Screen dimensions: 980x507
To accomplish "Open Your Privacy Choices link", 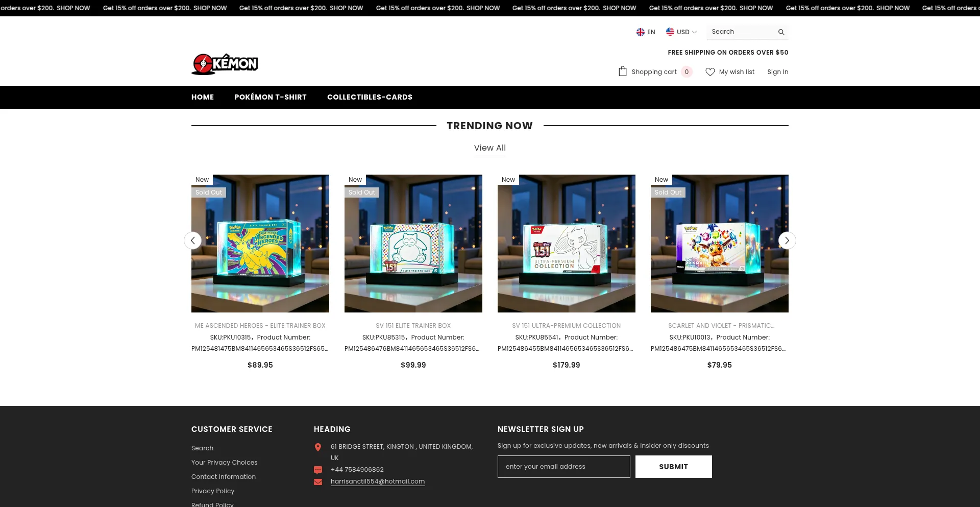I will click(225, 463).
